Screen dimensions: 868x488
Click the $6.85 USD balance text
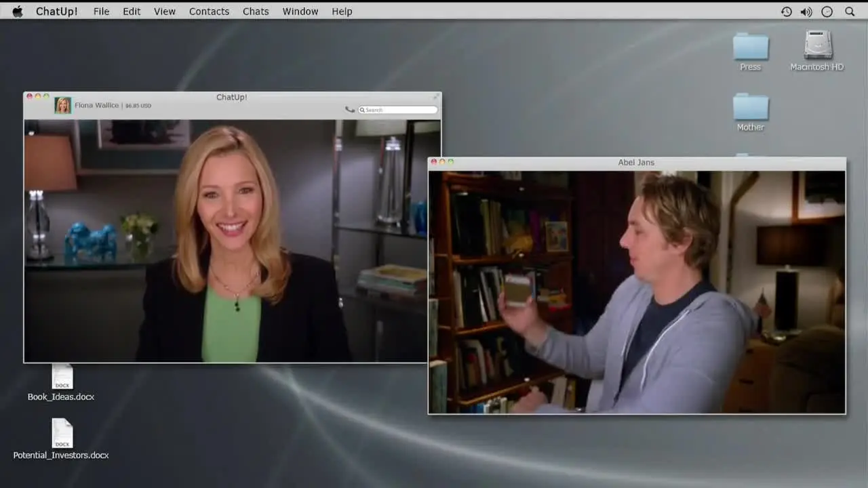[x=138, y=106]
